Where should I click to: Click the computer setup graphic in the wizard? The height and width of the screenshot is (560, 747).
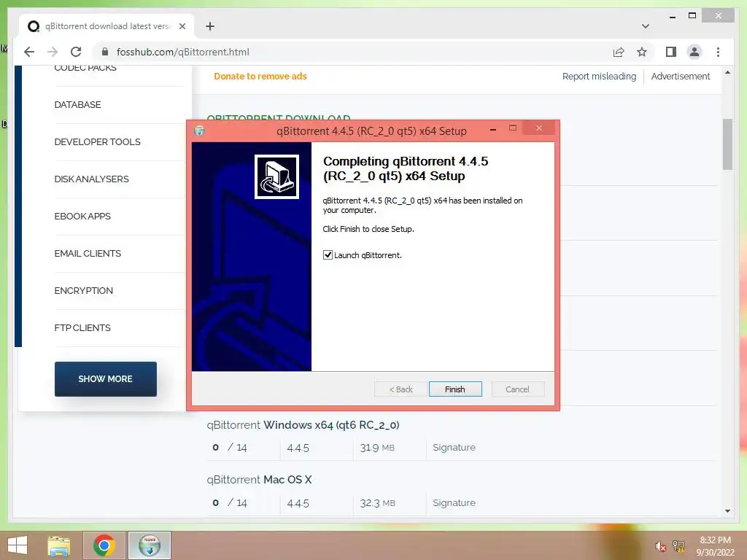[276, 176]
